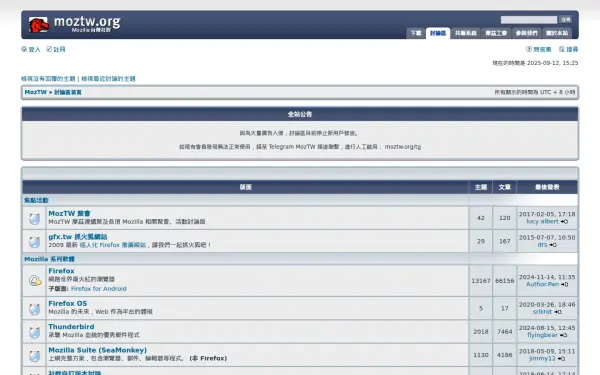
Task: Open latest post arrow next to lucy albert
Action: tap(564, 222)
